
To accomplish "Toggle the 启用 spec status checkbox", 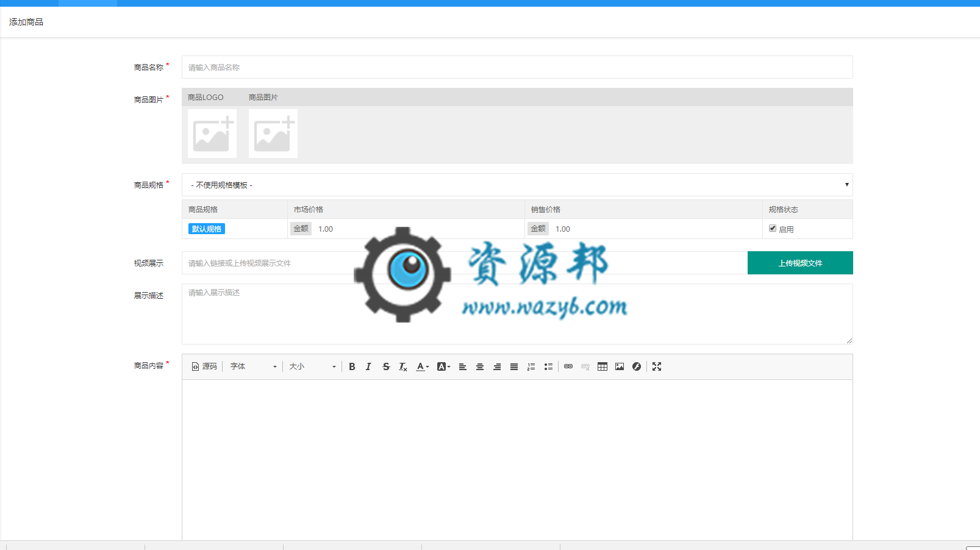I will tap(773, 228).
